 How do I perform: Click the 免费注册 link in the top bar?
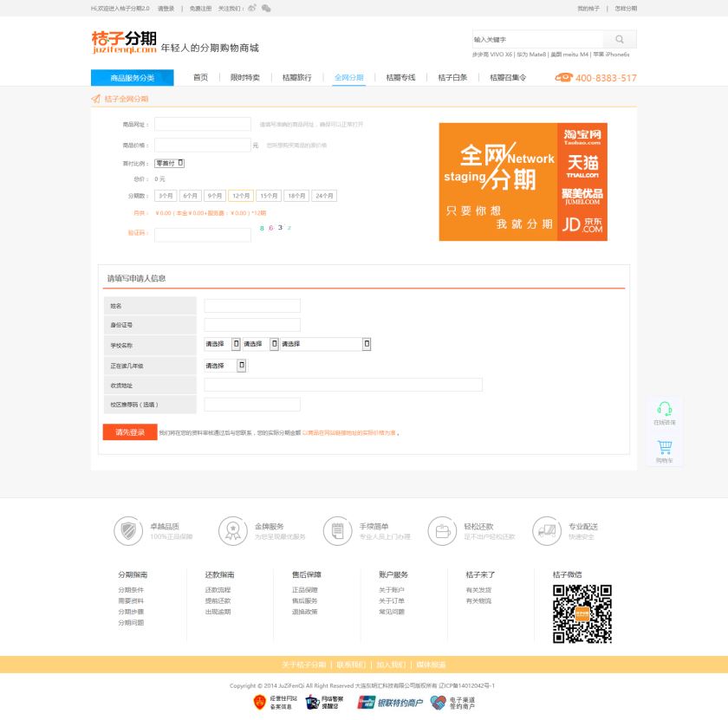[x=200, y=9]
